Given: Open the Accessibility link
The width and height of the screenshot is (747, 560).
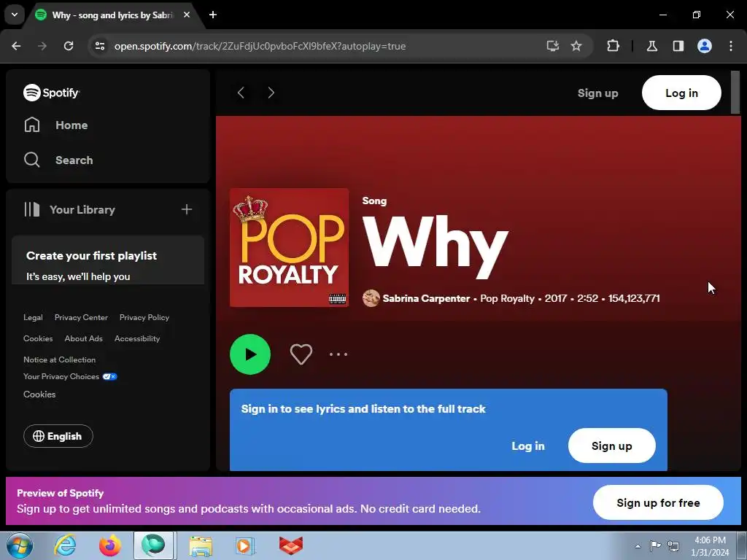Looking at the screenshot, I should coord(137,338).
